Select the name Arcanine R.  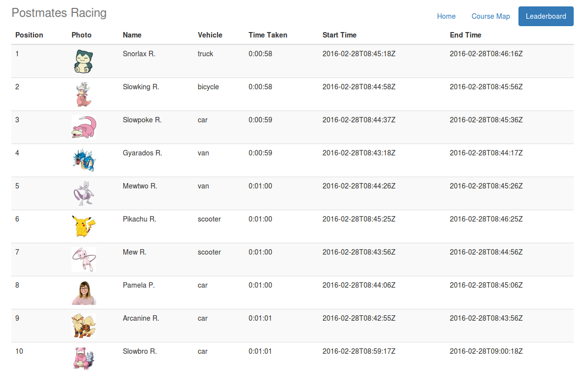[x=141, y=318]
